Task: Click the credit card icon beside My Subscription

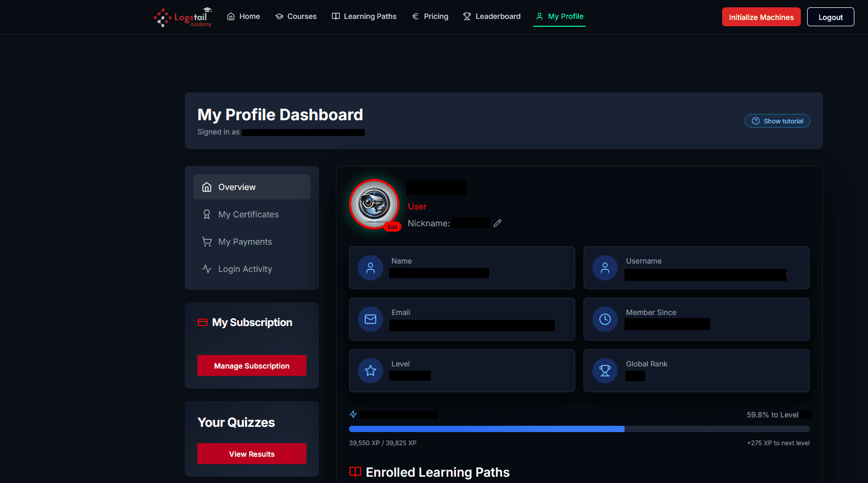Action: (203, 322)
